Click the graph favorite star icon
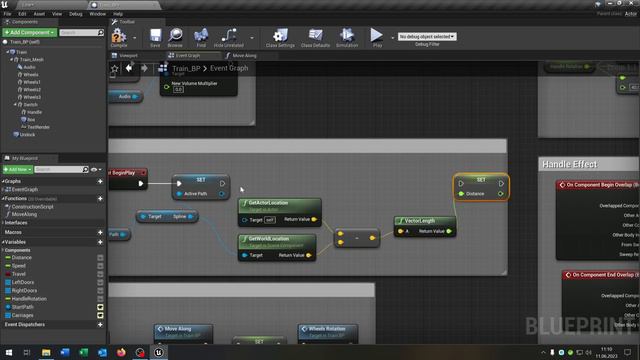This screenshot has width=640, height=360. coord(115,69)
